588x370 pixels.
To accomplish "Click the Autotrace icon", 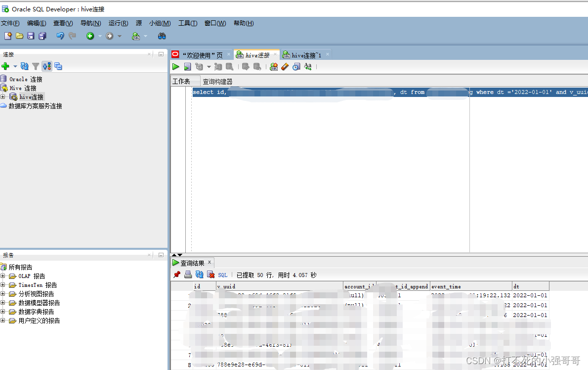I will pyautogui.click(x=218, y=67).
